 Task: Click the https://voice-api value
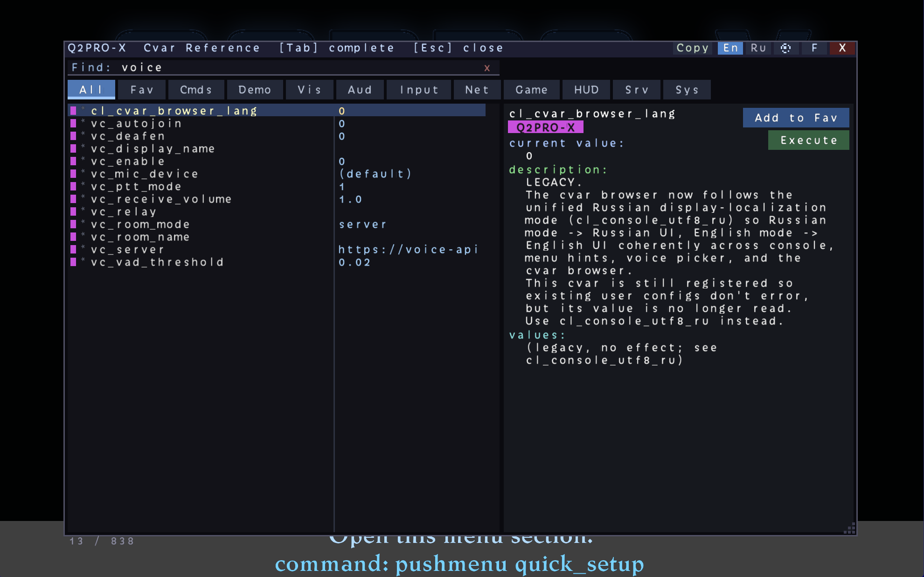(409, 249)
